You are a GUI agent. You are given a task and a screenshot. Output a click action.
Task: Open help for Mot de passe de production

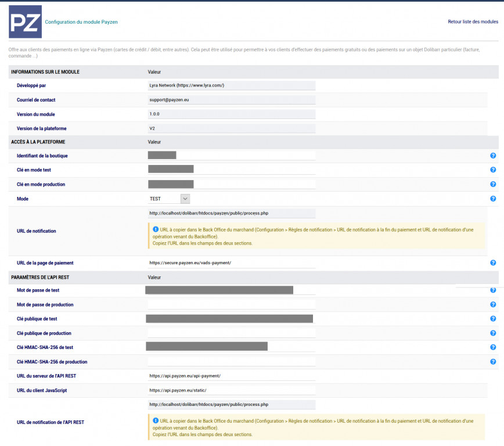tap(493, 304)
